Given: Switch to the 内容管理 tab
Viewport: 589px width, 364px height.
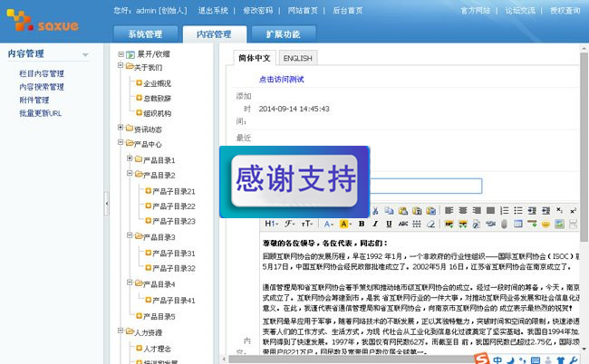Looking at the screenshot, I should pyautogui.click(x=214, y=34).
